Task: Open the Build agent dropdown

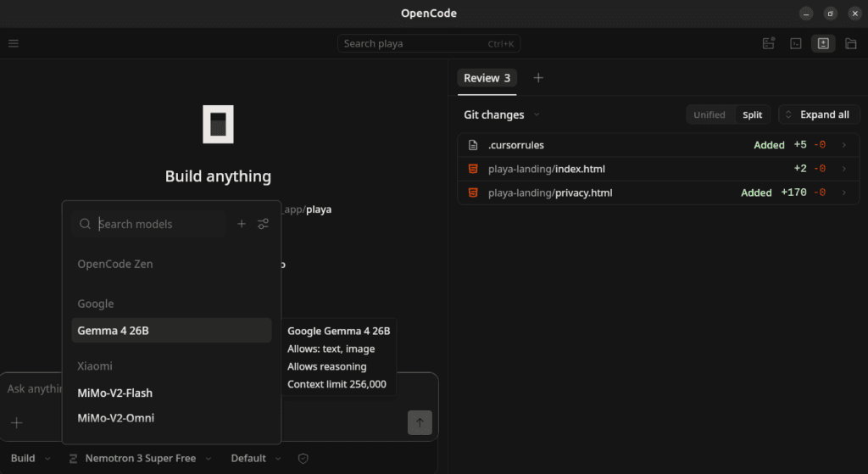Action: click(x=31, y=459)
